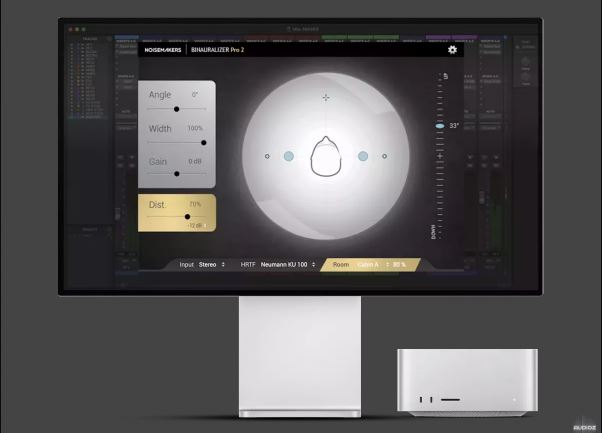Image resolution: width=602 pixels, height=433 pixels.
Task: Open the Input Stereo dropdown
Action: (x=212, y=264)
